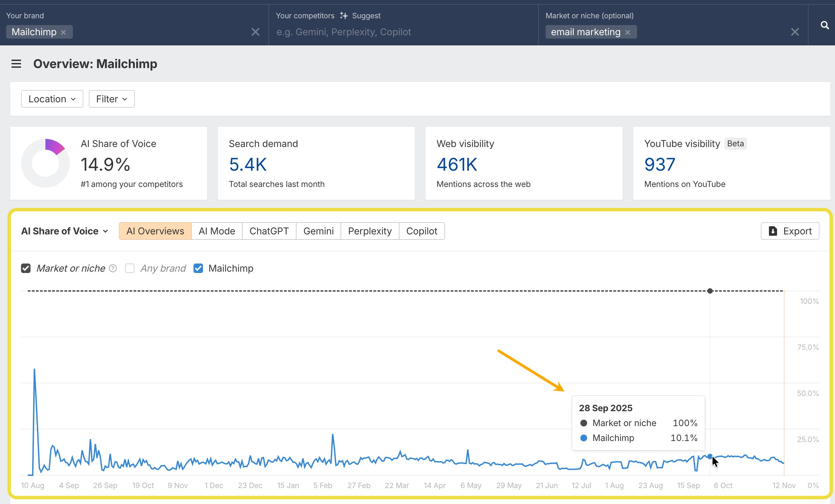Image resolution: width=835 pixels, height=504 pixels.
Task: Open the Location dropdown
Action: [x=52, y=99]
